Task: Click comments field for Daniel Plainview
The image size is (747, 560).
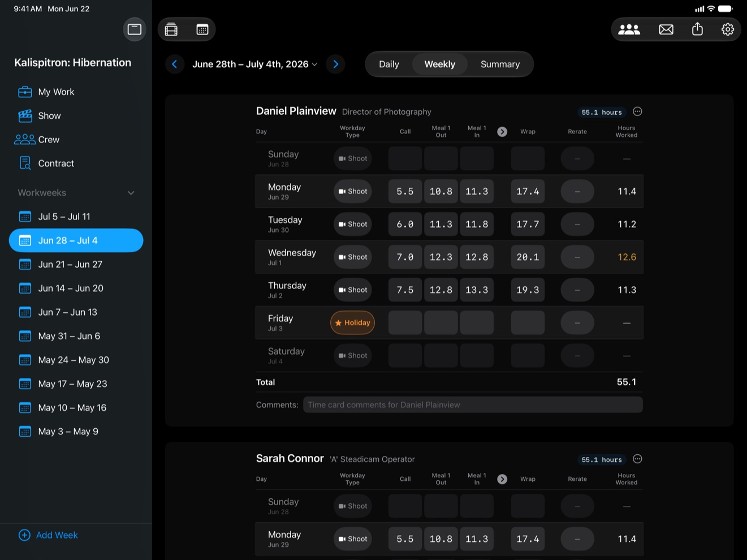Action: (473, 404)
